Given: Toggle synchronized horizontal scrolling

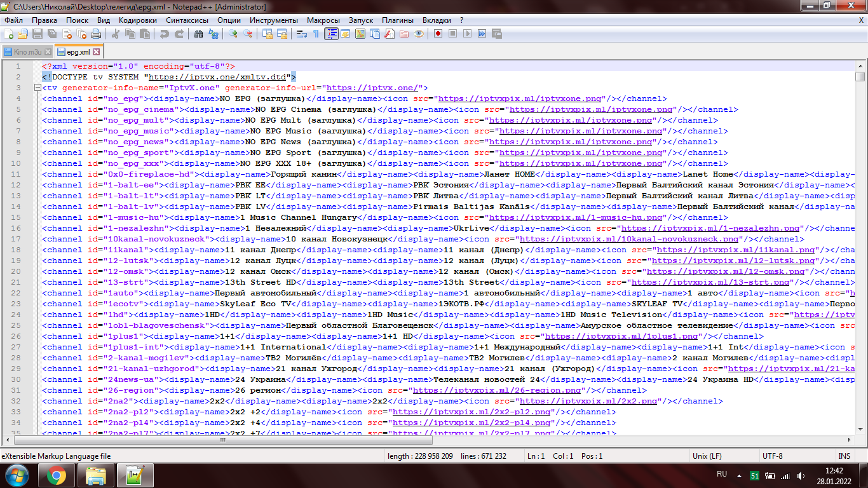Looking at the screenshot, I should click(x=282, y=34).
